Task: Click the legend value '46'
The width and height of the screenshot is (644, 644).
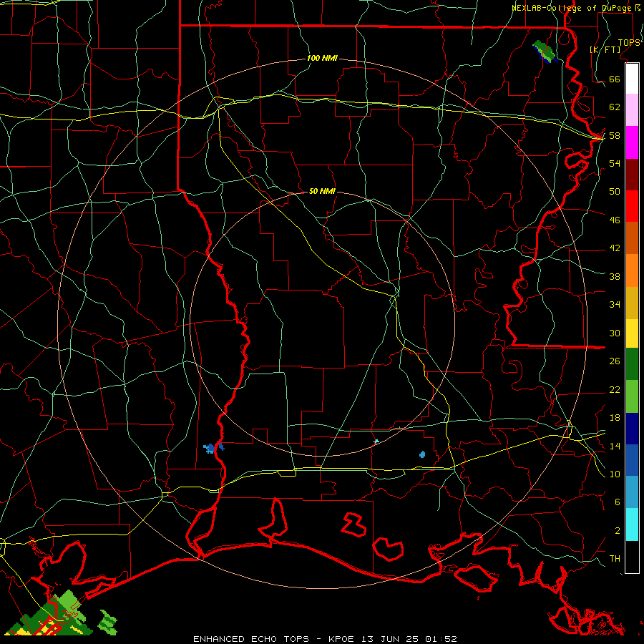Action: click(615, 220)
